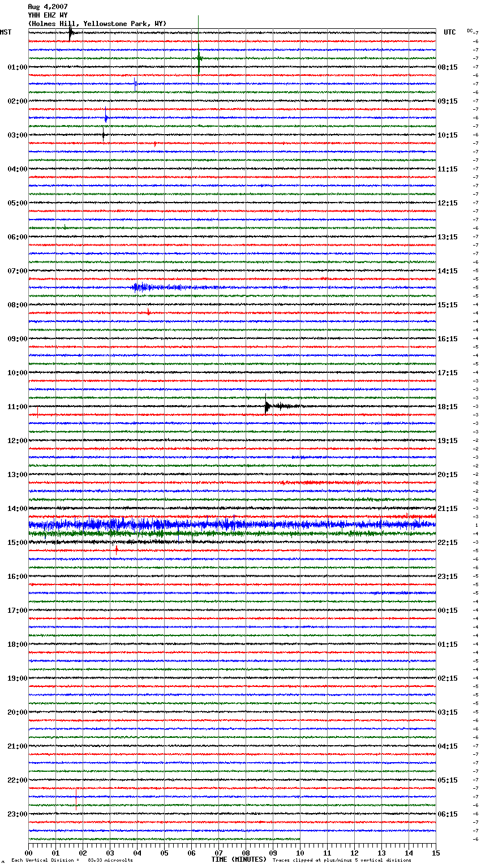Click the MST '14:00' row label
The image size is (481, 868).
18,509
